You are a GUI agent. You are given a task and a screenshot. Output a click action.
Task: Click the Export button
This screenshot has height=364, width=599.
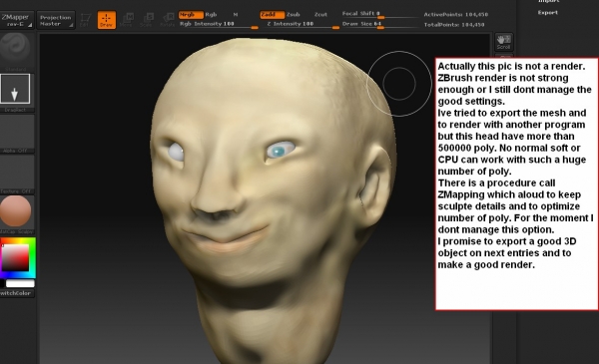pos(547,12)
